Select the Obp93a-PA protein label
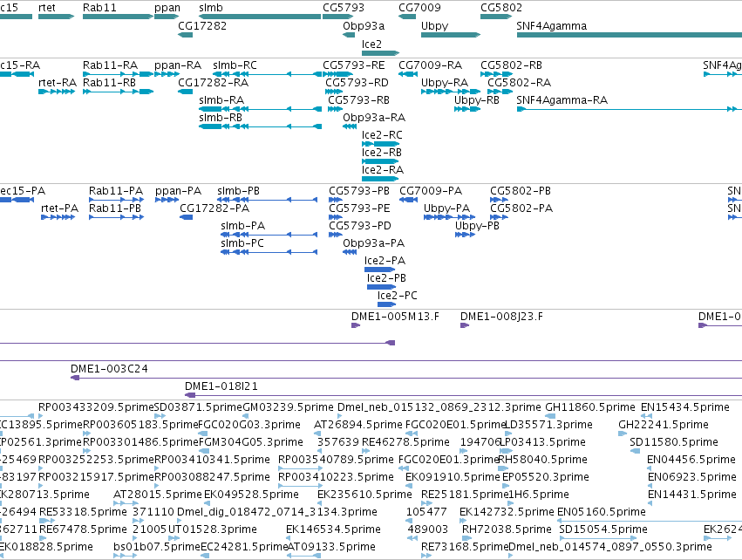 (373, 243)
